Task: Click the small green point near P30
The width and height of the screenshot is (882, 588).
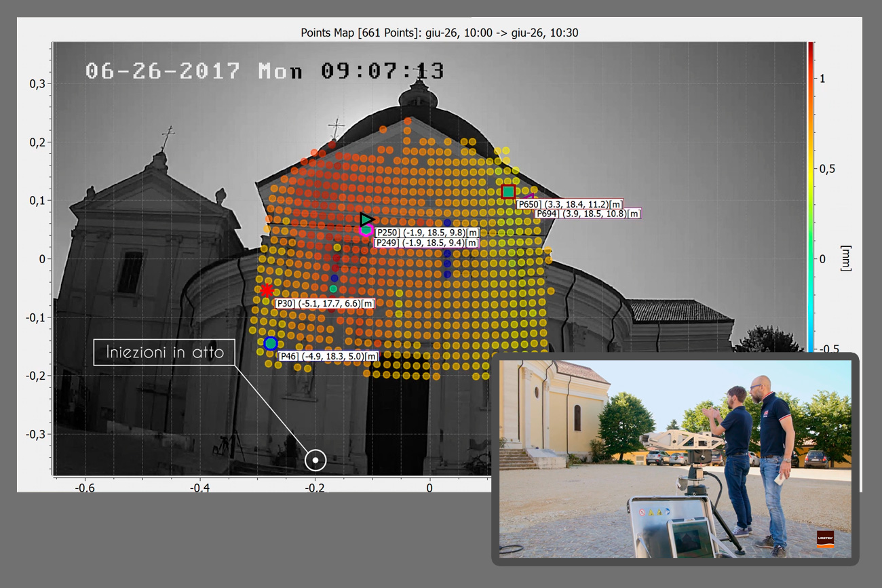Action: (x=333, y=289)
